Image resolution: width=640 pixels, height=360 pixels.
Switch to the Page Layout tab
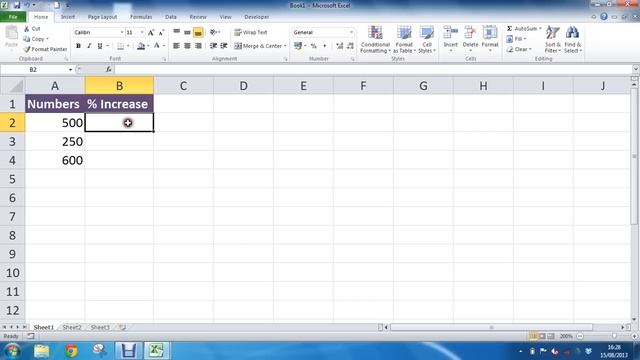tap(102, 17)
